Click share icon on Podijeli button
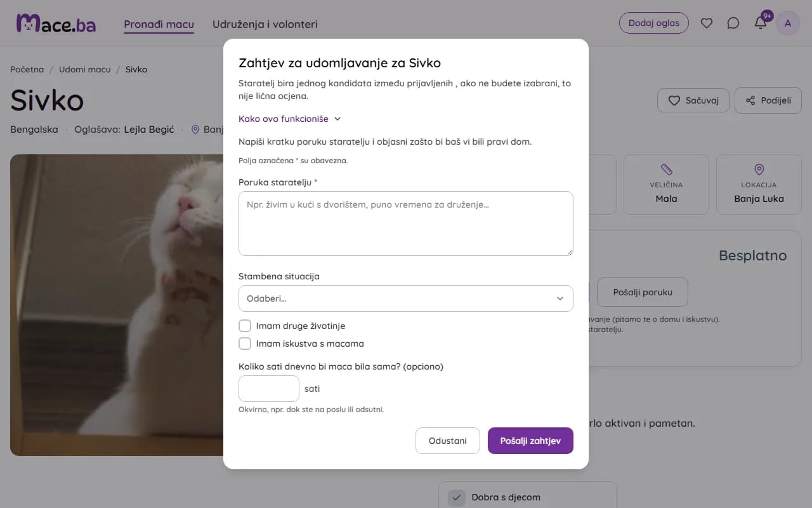 [750, 100]
